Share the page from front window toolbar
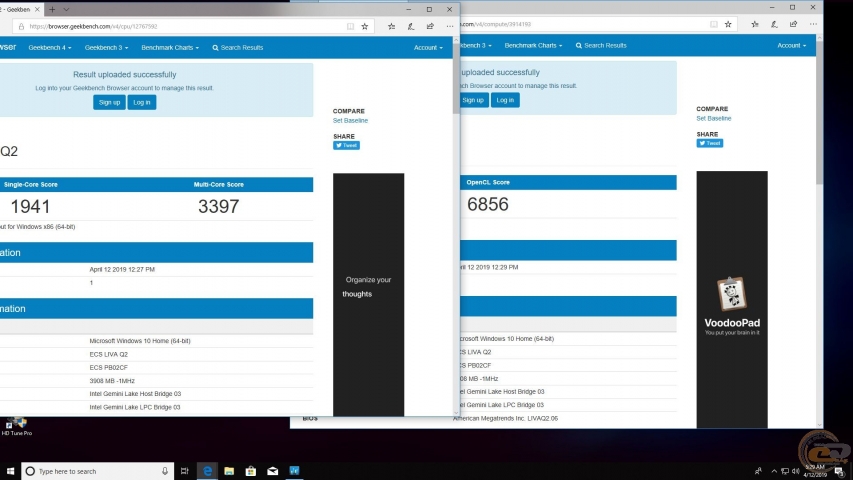The width and height of the screenshot is (853, 480). point(430,26)
